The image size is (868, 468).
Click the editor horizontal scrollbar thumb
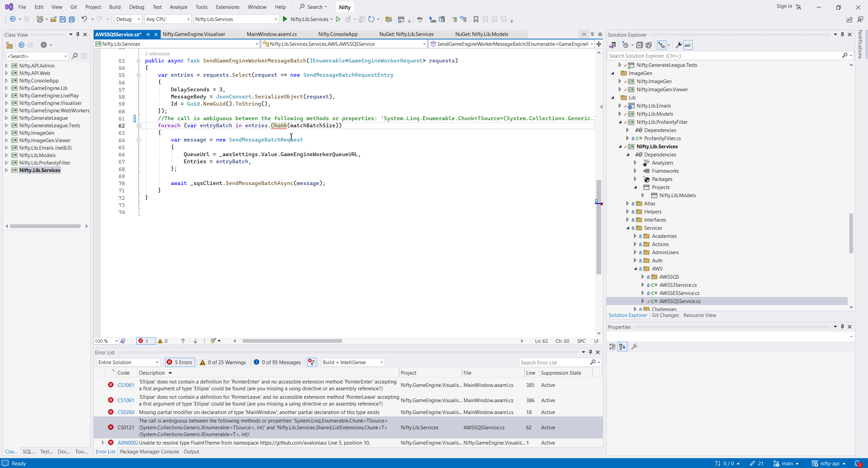click(x=292, y=341)
